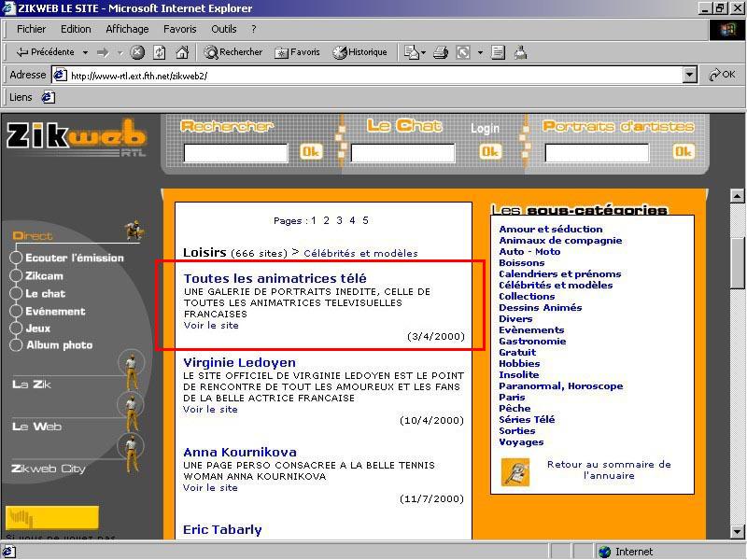Expand the forward history dropdown arrow
This screenshot has width=747, height=560.
[x=120, y=52]
